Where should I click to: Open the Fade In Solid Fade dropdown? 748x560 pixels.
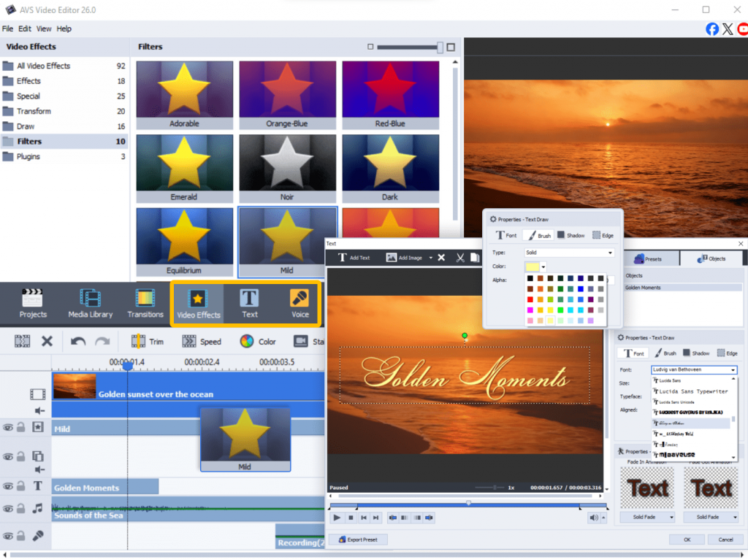tap(647, 517)
